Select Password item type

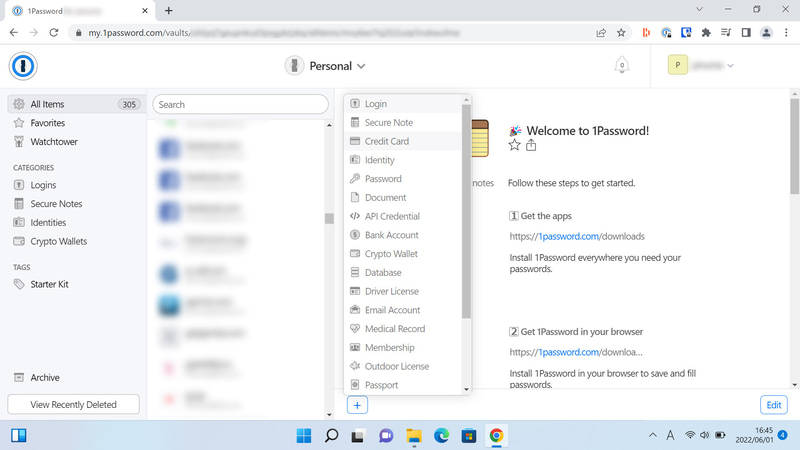[403, 179]
